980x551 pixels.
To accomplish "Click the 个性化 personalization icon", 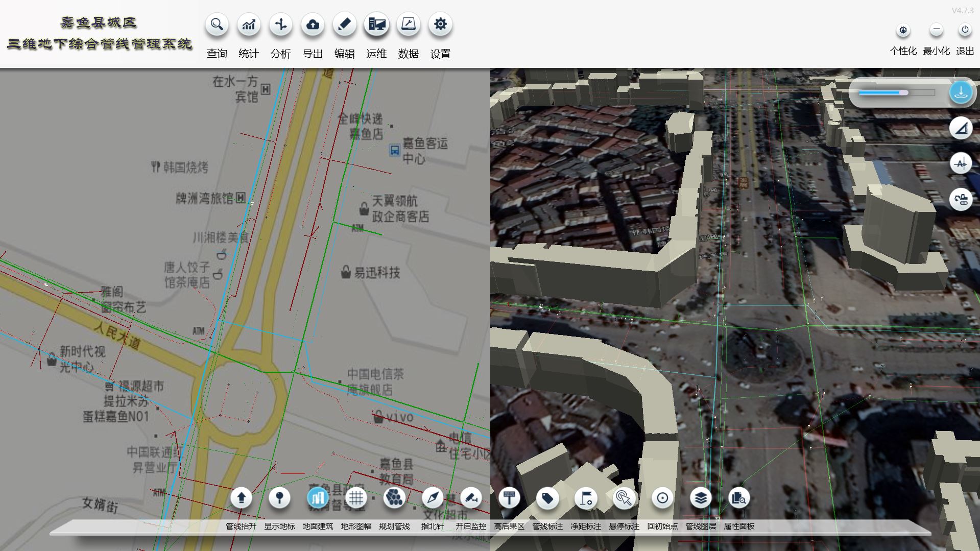I will tap(903, 30).
